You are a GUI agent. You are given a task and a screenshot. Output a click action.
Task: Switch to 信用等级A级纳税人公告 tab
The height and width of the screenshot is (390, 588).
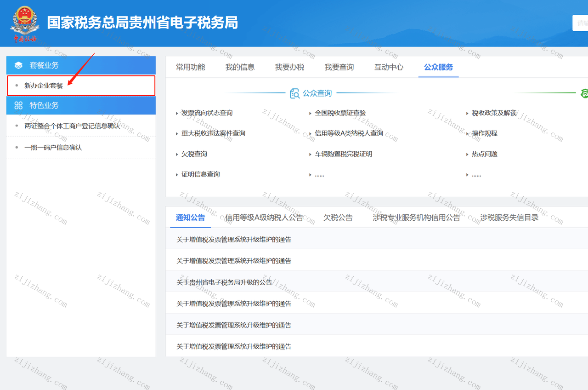[264, 218]
